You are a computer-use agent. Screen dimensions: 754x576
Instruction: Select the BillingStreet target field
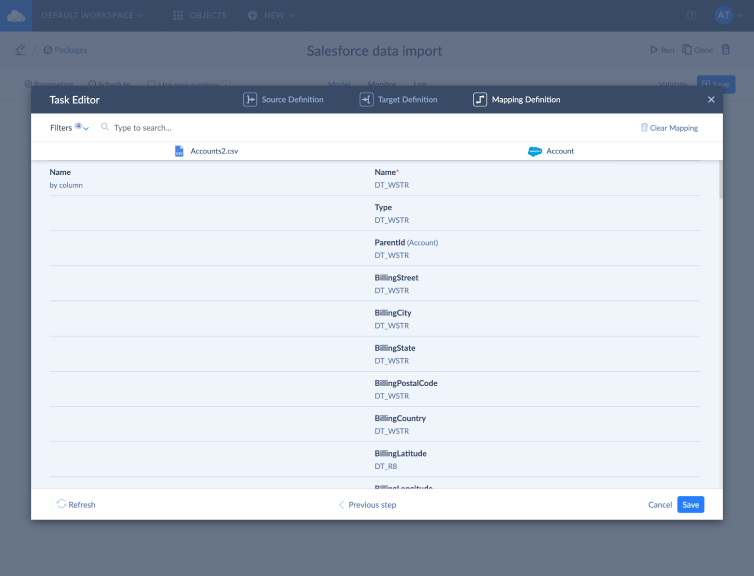click(x=537, y=284)
